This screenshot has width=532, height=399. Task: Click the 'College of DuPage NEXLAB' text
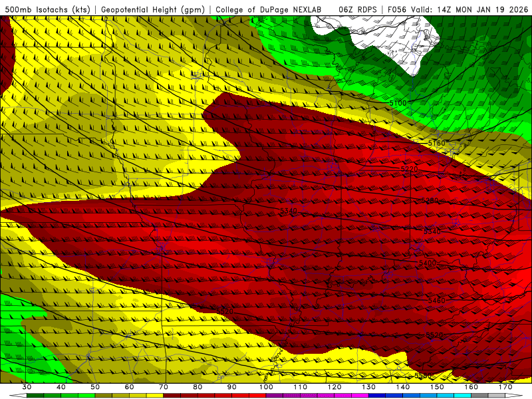(269, 9)
